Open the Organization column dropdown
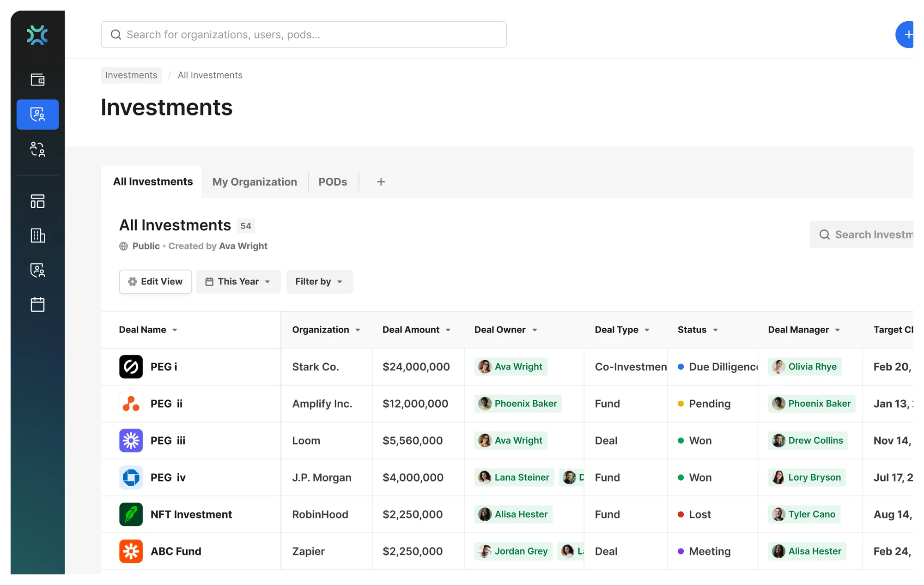The image size is (924, 585). pyautogui.click(x=358, y=330)
